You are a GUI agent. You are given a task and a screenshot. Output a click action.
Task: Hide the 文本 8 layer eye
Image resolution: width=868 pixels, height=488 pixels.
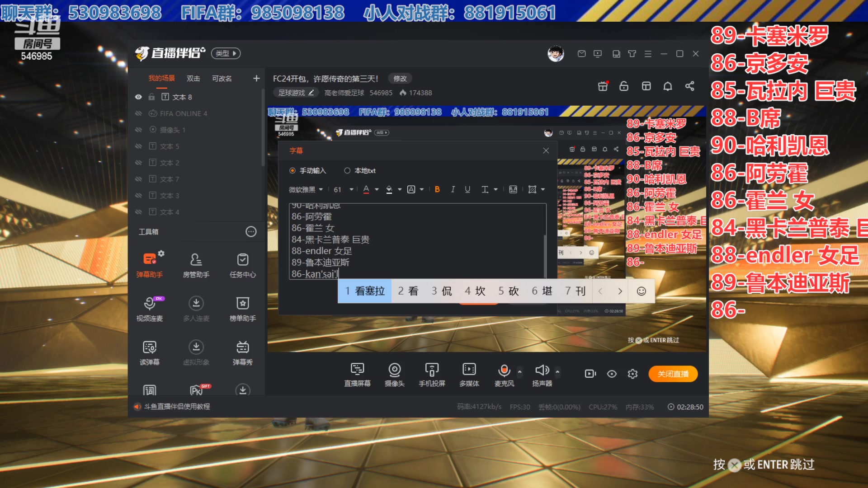[138, 97]
